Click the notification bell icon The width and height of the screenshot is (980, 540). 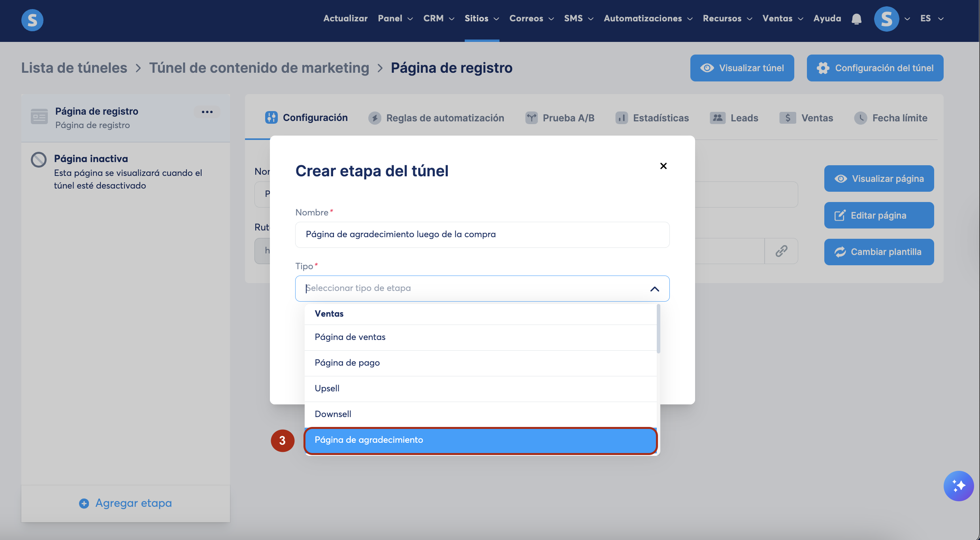[856, 19]
